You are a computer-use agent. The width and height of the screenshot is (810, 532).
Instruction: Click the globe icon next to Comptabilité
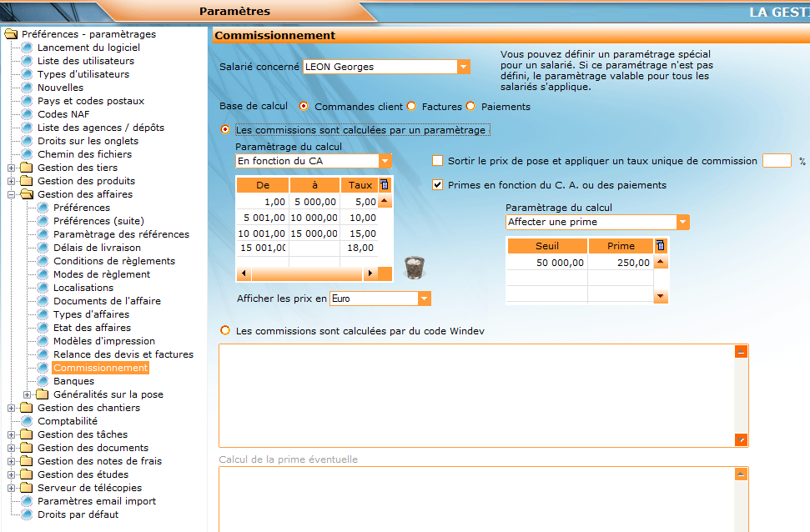click(28, 421)
